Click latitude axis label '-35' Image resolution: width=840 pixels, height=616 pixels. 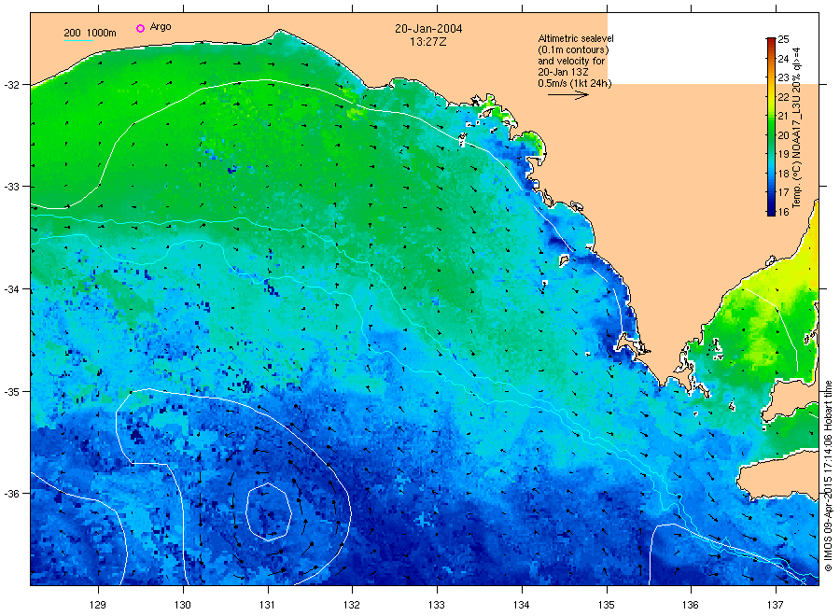coord(11,392)
